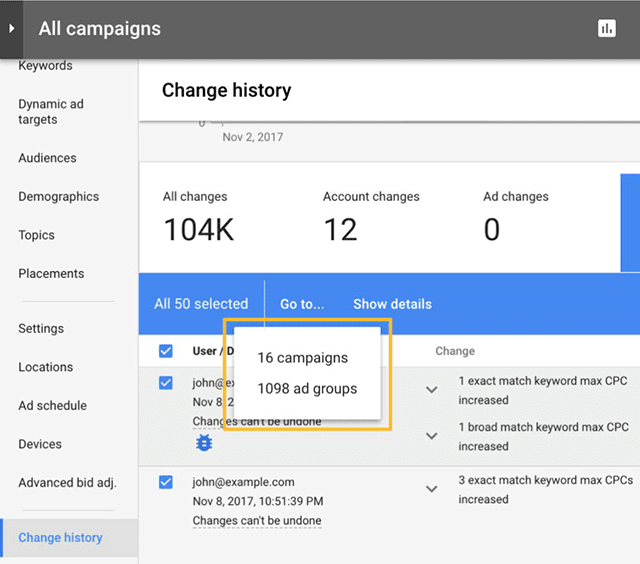Expand navigation with the header arrow icon
640x564 pixels.
pyautogui.click(x=11, y=29)
